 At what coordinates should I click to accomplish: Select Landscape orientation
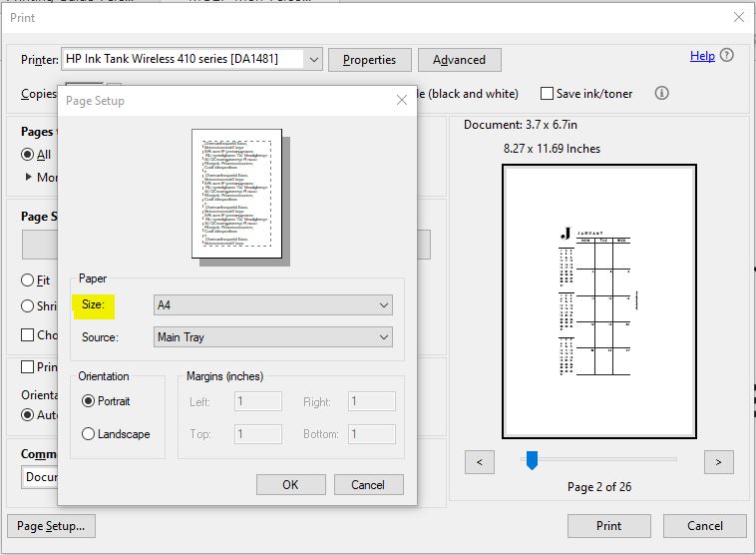pyautogui.click(x=88, y=434)
